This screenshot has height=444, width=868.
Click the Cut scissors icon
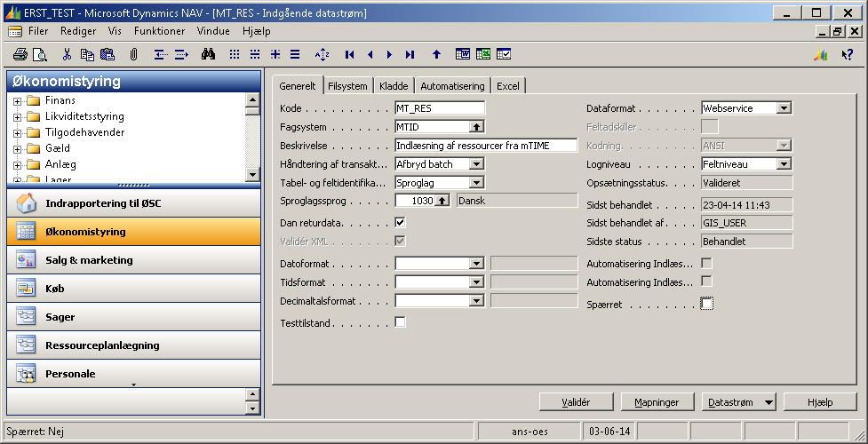(67, 54)
